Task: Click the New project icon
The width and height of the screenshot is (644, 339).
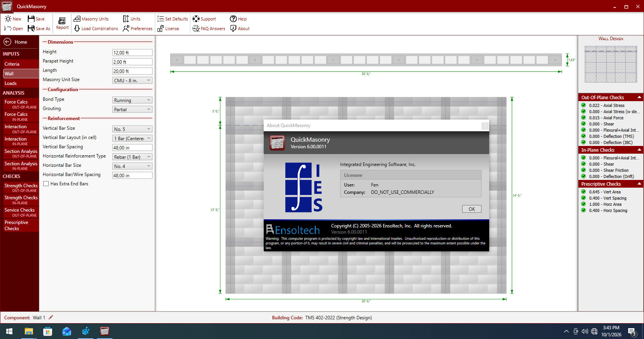Action: (8, 19)
